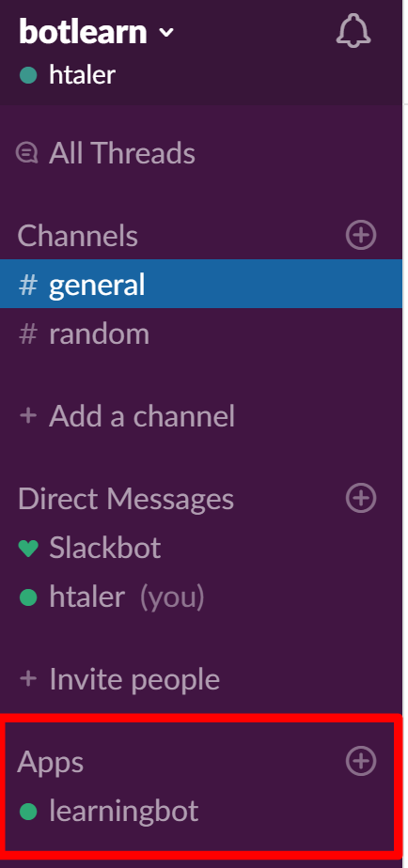
Task: Click presence dot next to htaler (you)
Action: coord(28,597)
